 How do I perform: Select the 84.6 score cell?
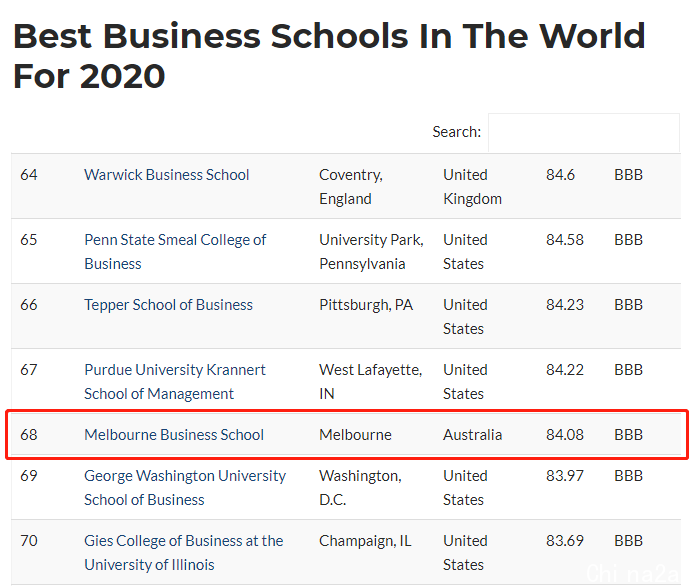560,175
